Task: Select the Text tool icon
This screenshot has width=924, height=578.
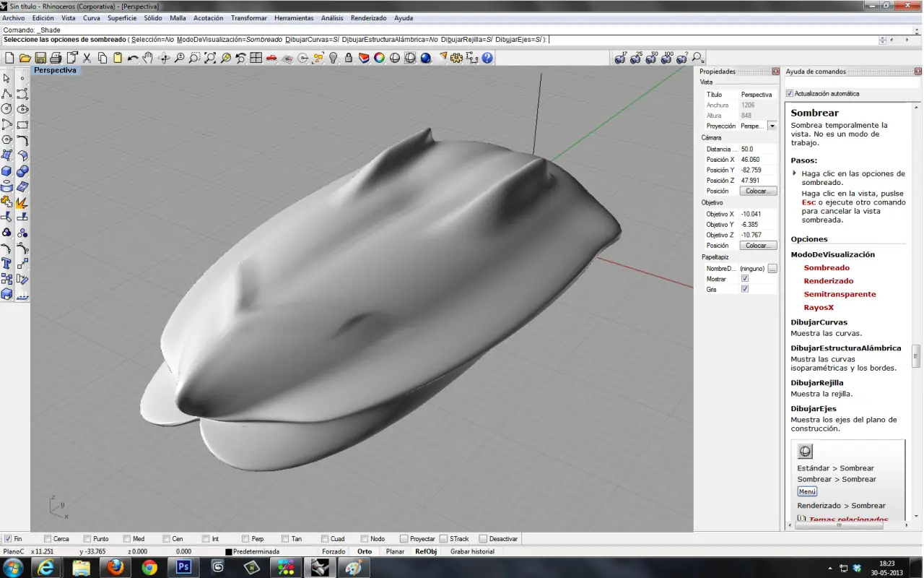Action: [x=6, y=264]
